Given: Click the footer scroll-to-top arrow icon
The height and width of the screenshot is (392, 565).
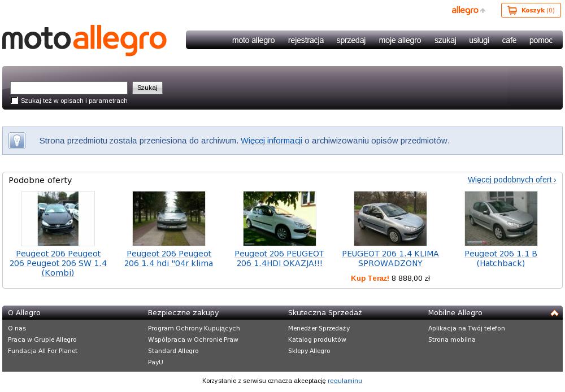Looking at the screenshot, I should pyautogui.click(x=554, y=313).
